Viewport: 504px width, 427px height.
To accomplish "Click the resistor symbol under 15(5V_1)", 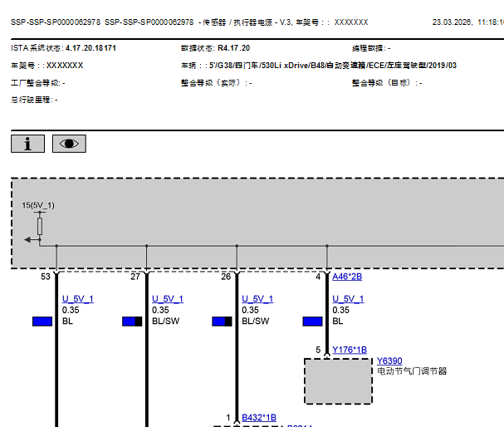I will 40,226.
